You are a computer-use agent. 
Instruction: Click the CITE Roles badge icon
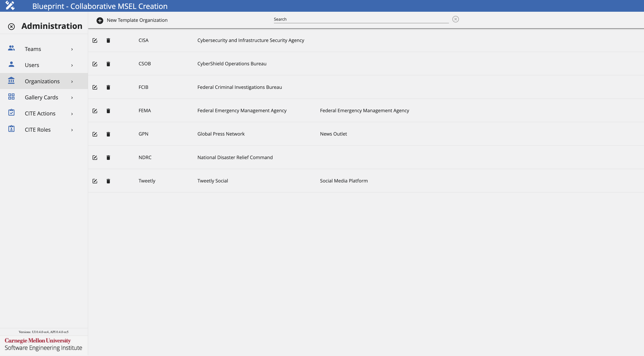pyautogui.click(x=12, y=129)
